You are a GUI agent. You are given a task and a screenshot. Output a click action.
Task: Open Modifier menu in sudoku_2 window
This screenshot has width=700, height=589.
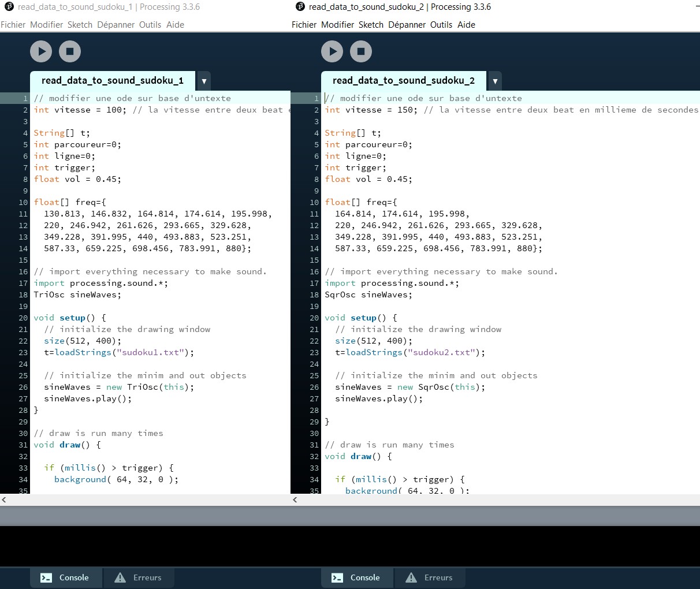[x=337, y=25]
